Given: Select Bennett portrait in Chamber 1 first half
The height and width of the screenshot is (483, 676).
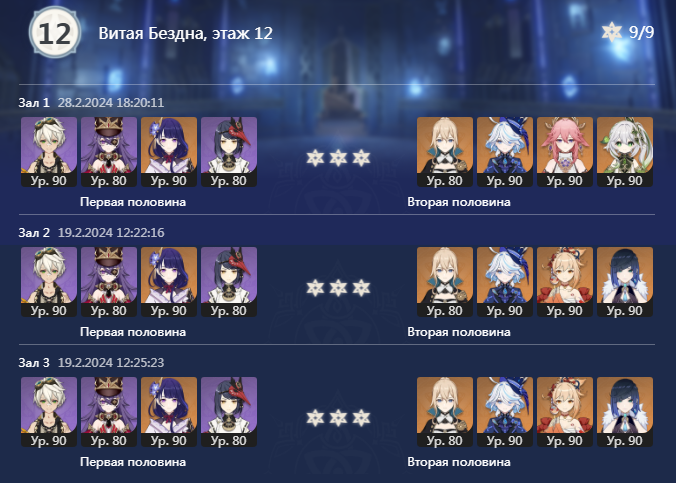Looking at the screenshot, I should 49,152.
